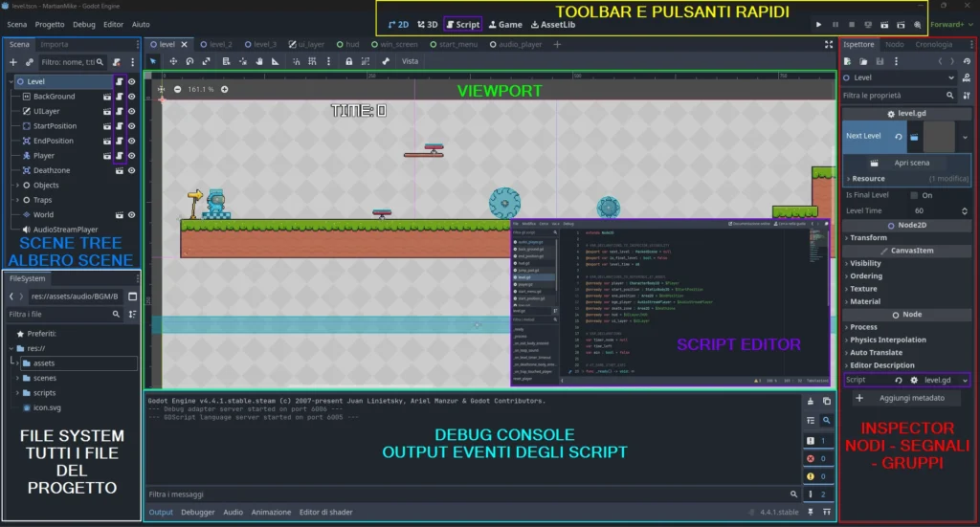Activate the Select mode arrow tool
Screen dimensions: 980x527
click(153, 61)
